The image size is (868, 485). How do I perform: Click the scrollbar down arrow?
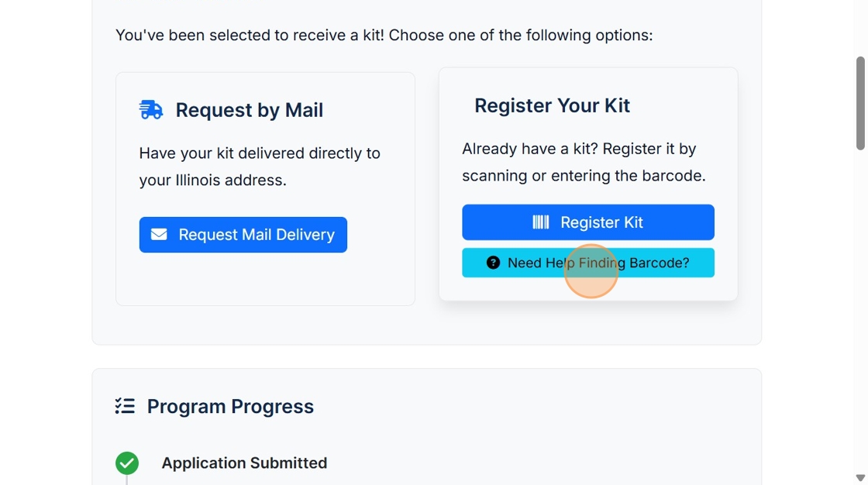[860, 478]
